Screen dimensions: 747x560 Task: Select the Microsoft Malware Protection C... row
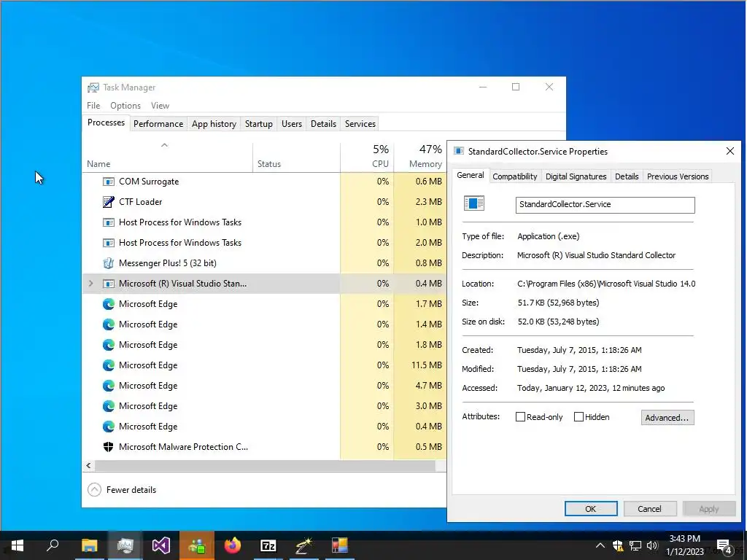pyautogui.click(x=264, y=447)
